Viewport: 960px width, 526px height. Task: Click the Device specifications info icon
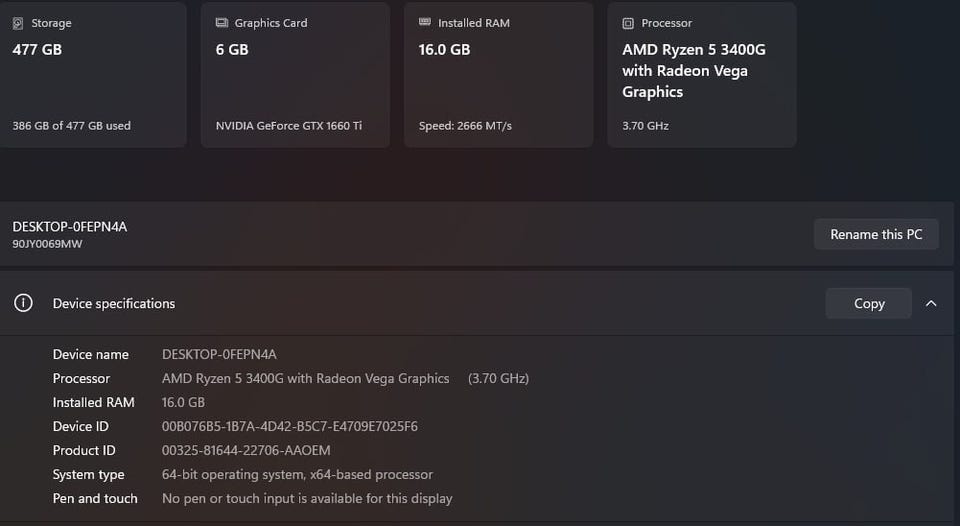[23, 303]
